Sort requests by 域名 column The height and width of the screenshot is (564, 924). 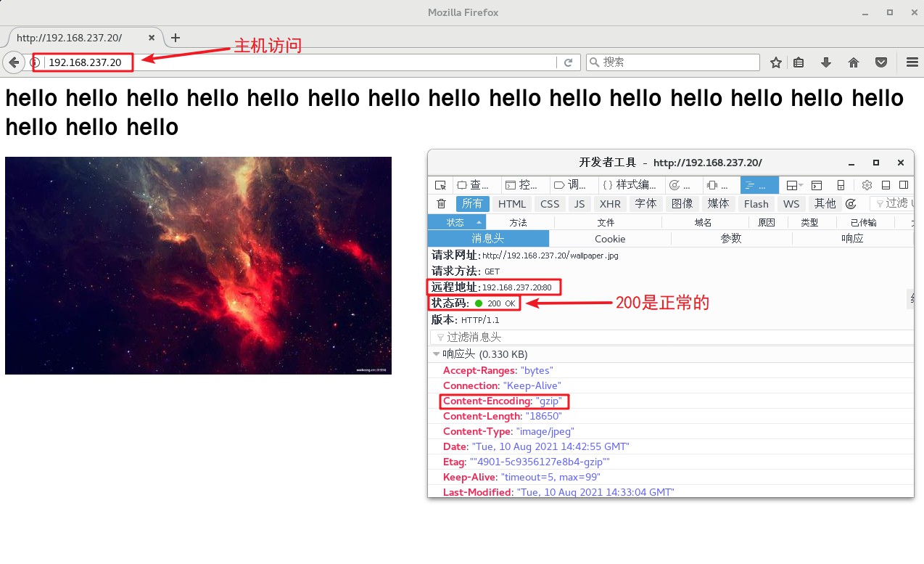click(x=704, y=223)
